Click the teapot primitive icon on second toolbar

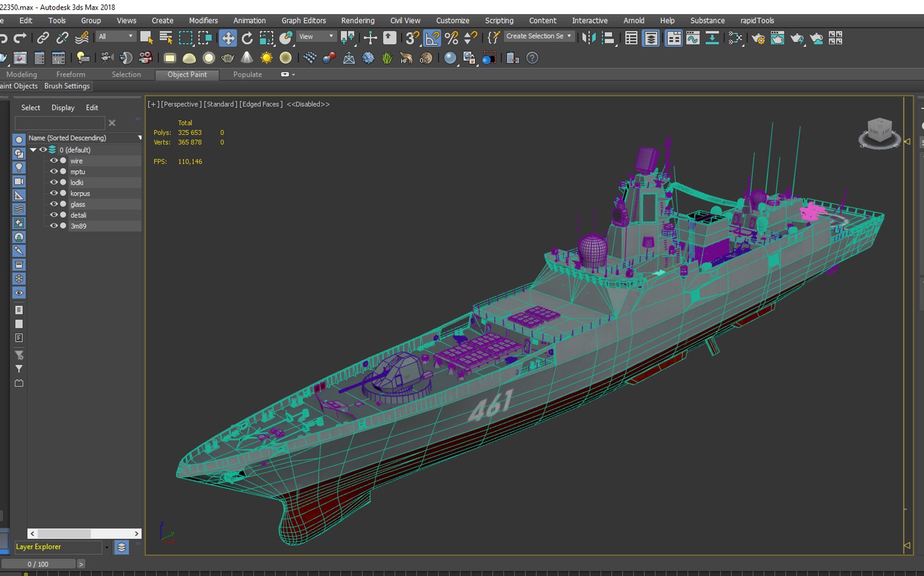coord(228,58)
